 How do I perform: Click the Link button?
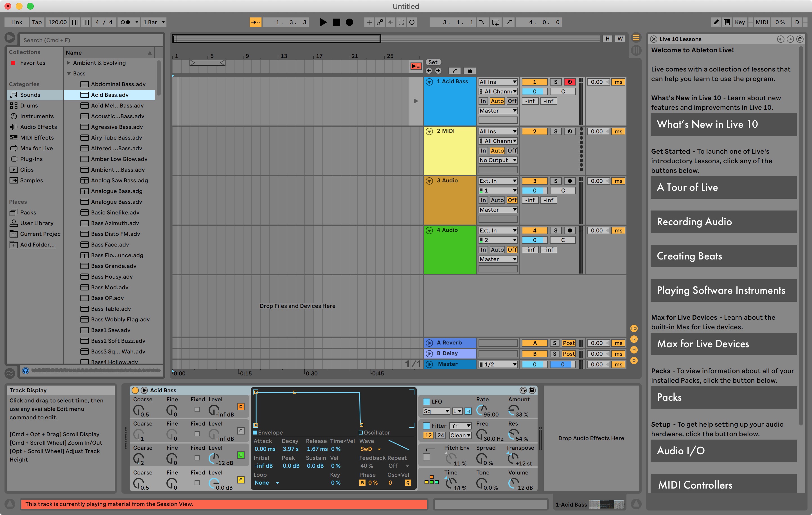click(17, 22)
